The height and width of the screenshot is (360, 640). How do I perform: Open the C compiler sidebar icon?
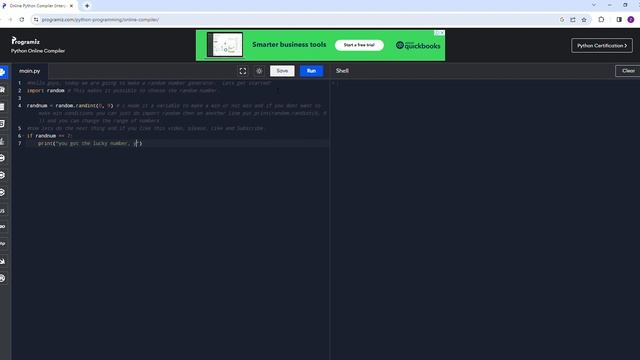pyautogui.click(x=2, y=158)
